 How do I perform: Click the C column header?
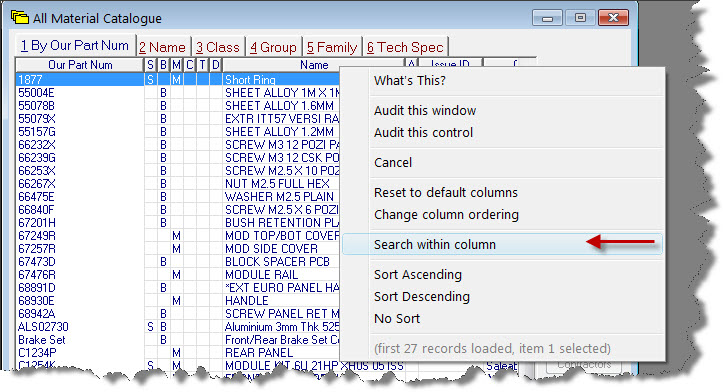(x=190, y=65)
